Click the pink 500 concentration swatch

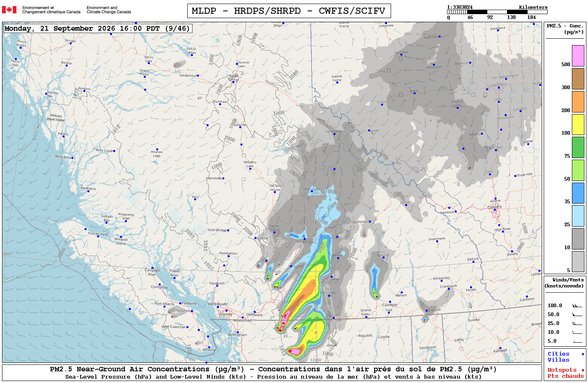coord(578,56)
